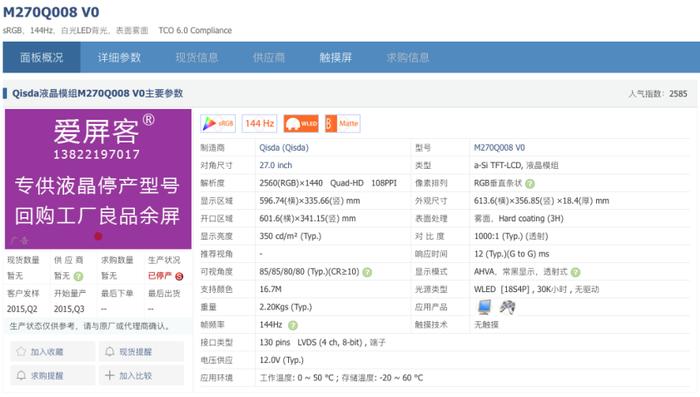Click response time 12 (Typ.)(G to G) ms

(x=512, y=254)
